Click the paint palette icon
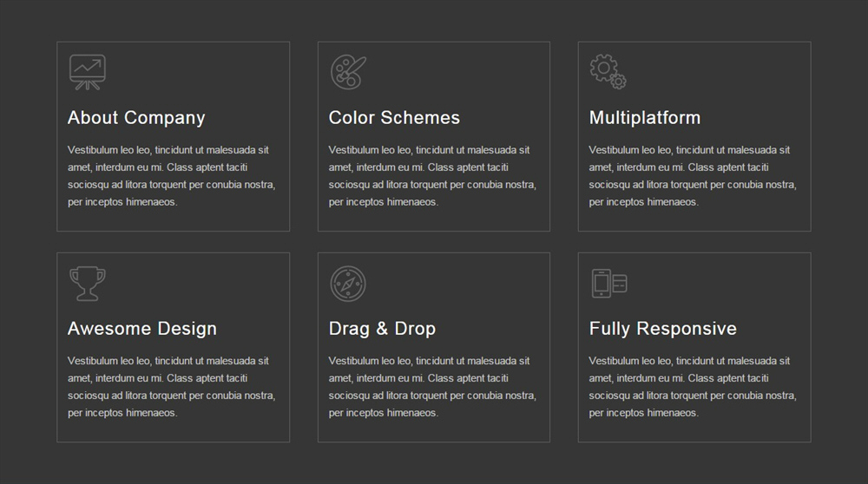 point(348,72)
